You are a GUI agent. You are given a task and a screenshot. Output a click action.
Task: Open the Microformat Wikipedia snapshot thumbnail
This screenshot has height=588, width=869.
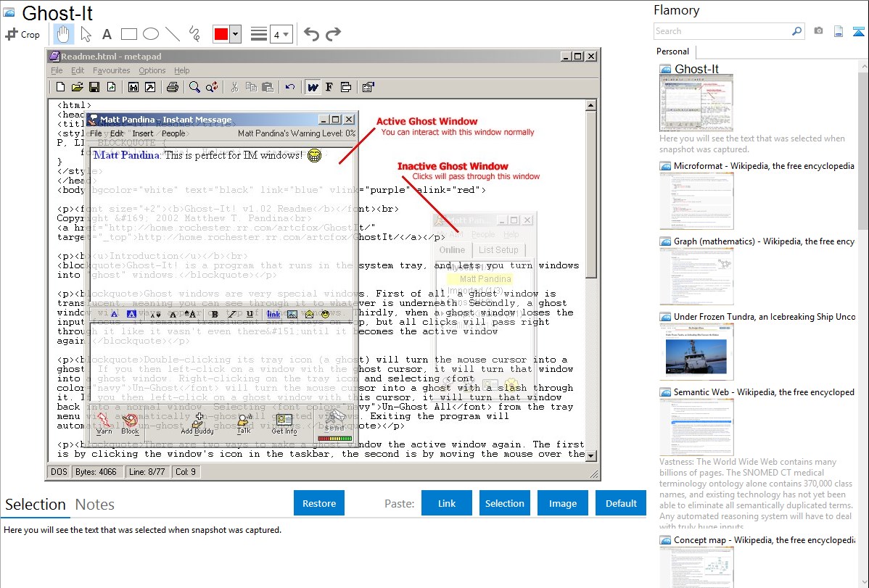click(696, 201)
